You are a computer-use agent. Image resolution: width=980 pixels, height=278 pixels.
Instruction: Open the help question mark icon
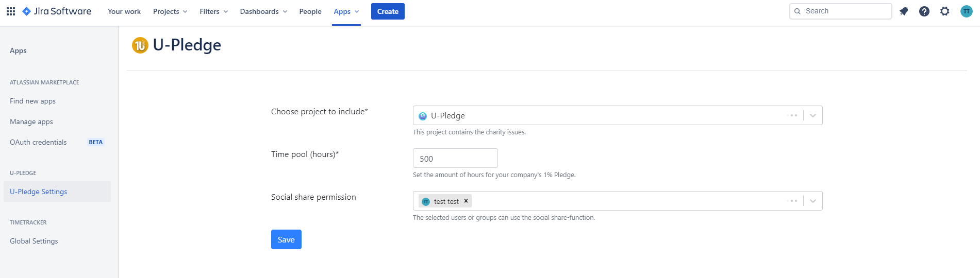click(924, 11)
